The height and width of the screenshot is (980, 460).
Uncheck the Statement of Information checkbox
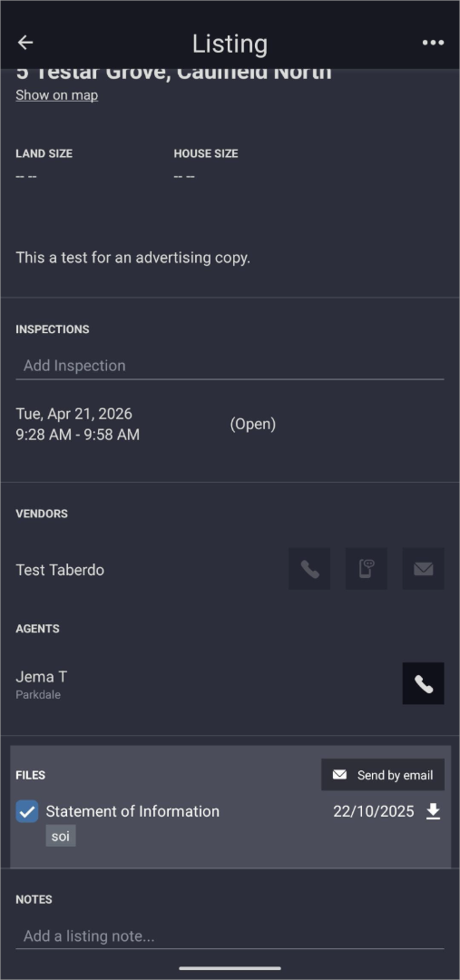click(x=27, y=811)
